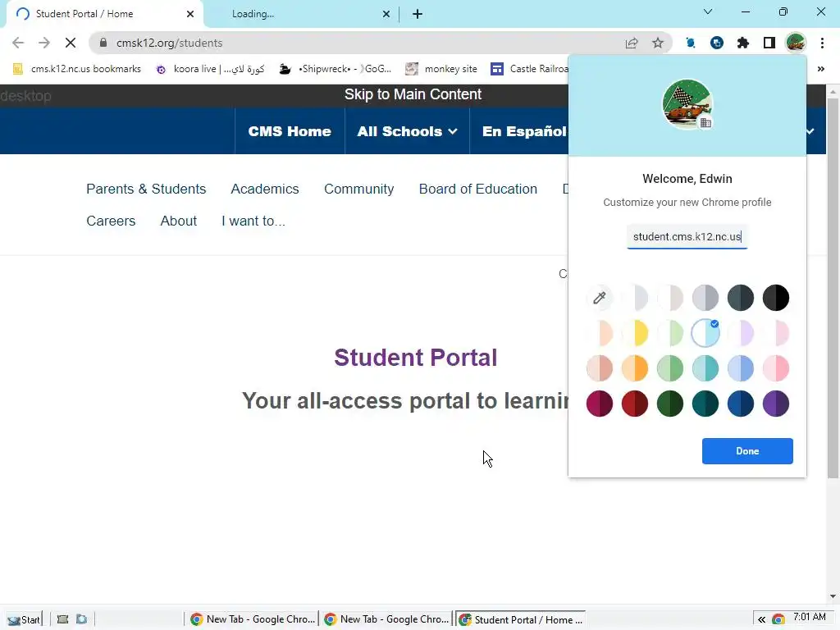Bookmark this page with the star icon
840x630 pixels.
[x=658, y=43]
